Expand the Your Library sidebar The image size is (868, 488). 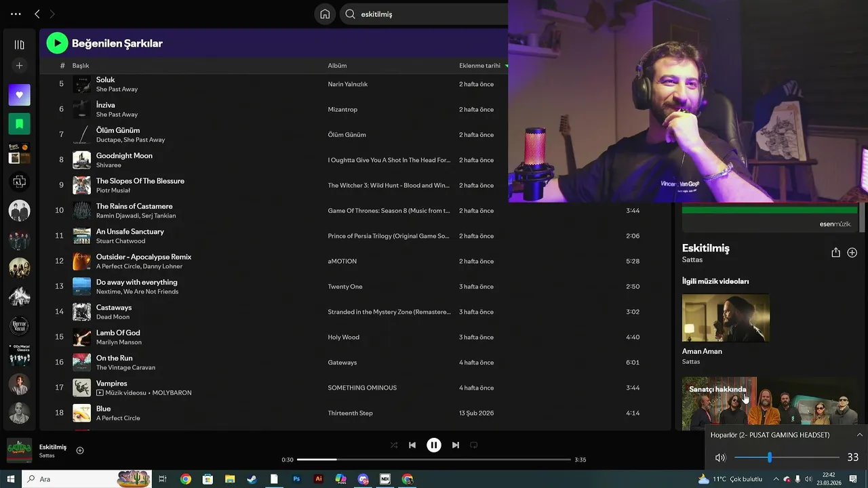click(x=19, y=45)
